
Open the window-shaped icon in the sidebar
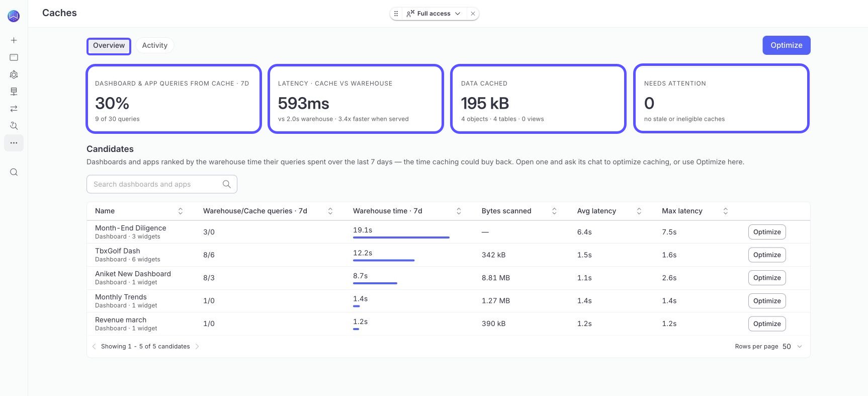[14, 57]
